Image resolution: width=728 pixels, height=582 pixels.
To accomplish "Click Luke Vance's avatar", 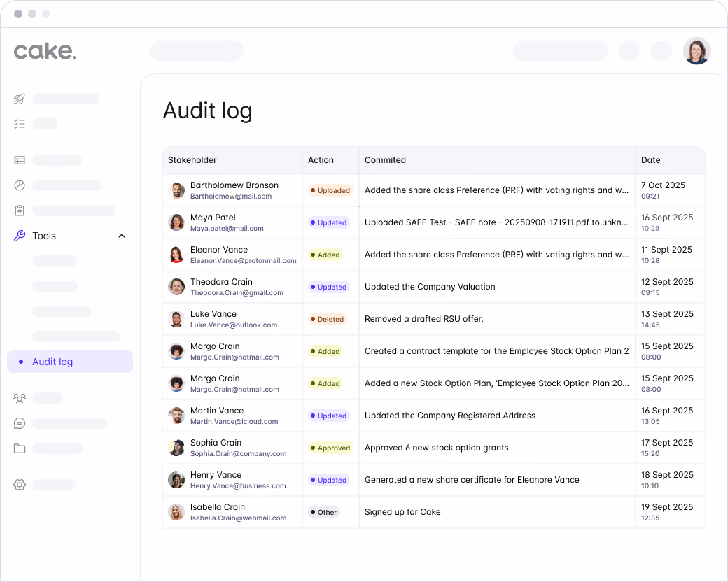I will tap(176, 319).
